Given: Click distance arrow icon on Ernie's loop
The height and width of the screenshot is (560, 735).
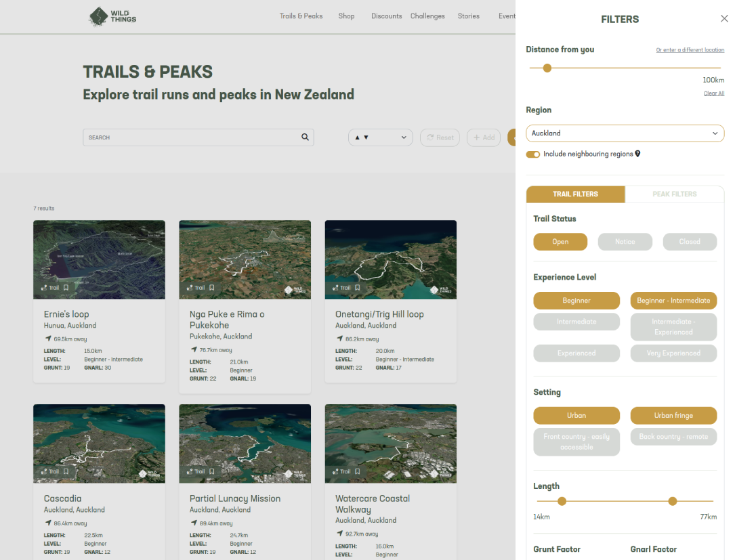Looking at the screenshot, I should (x=48, y=339).
